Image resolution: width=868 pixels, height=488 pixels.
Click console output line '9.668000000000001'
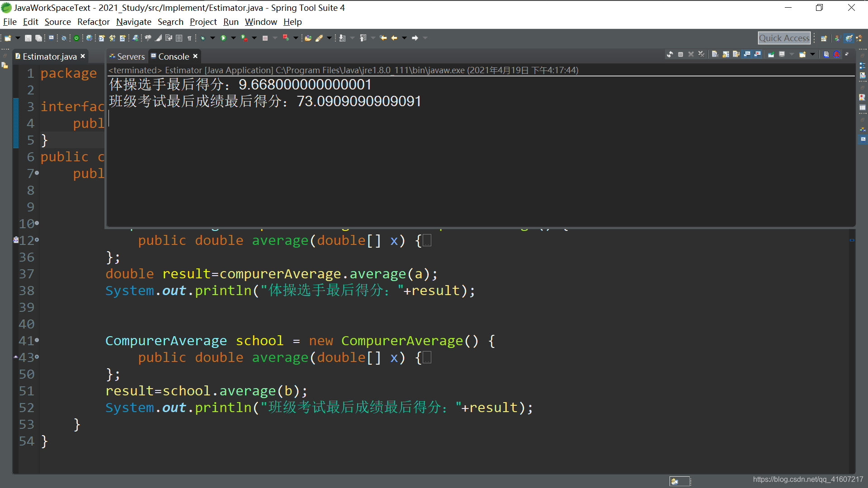point(305,84)
